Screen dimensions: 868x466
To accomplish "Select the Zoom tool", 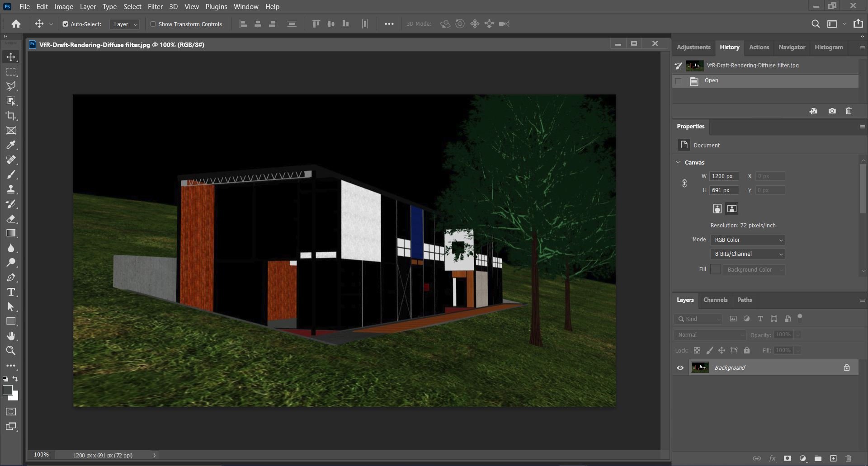I will pos(11,351).
